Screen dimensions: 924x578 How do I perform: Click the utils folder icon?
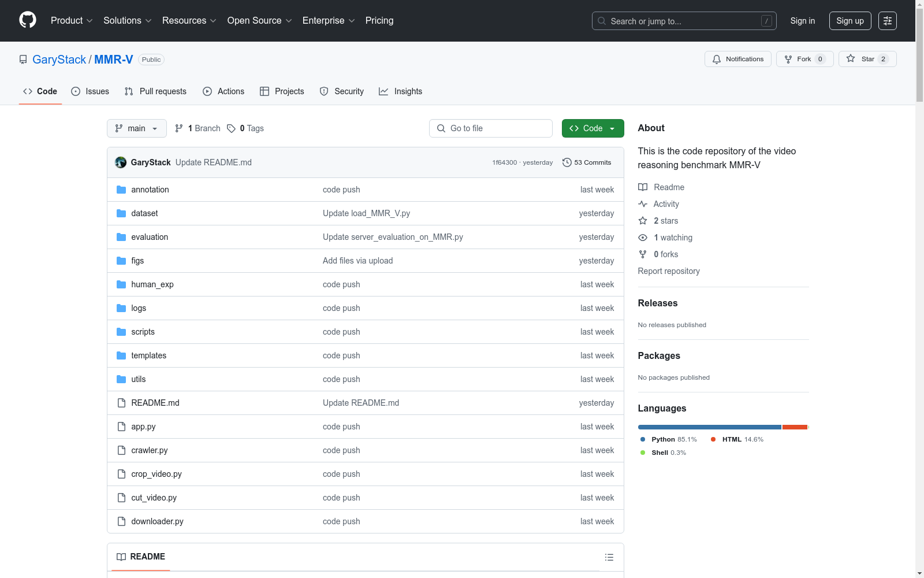click(121, 379)
